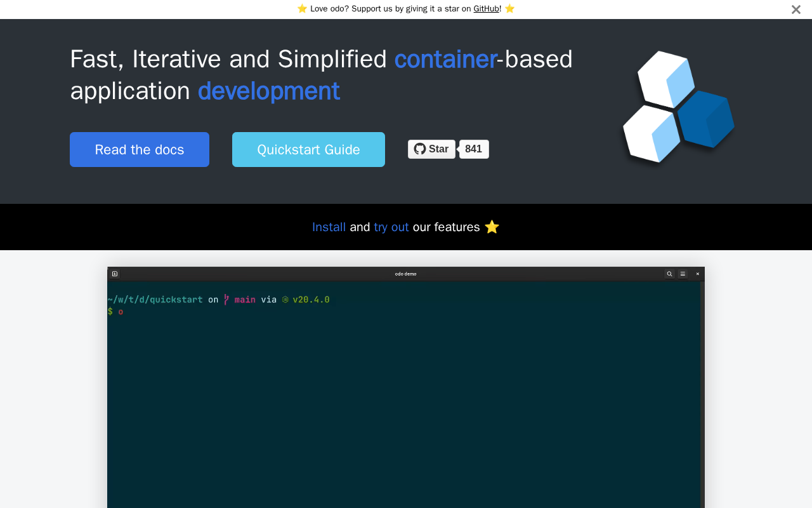812x508 pixels.
Task: Click the star emoji after our features
Action: [492, 227]
